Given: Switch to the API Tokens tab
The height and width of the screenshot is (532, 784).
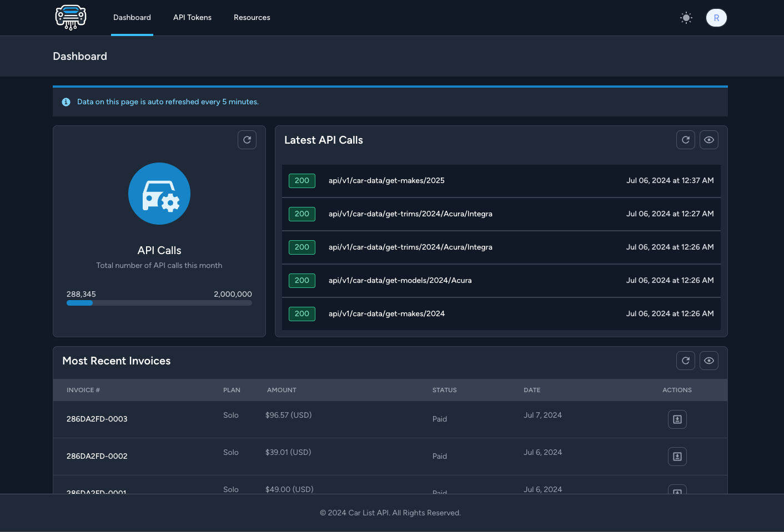Looking at the screenshot, I should (x=192, y=17).
